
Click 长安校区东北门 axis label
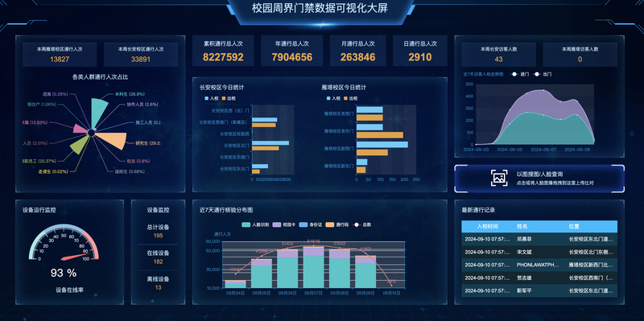[x=234, y=169]
